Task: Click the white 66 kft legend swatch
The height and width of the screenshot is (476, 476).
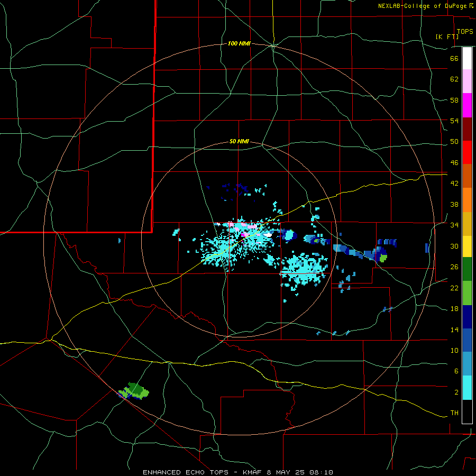Action: (x=467, y=58)
